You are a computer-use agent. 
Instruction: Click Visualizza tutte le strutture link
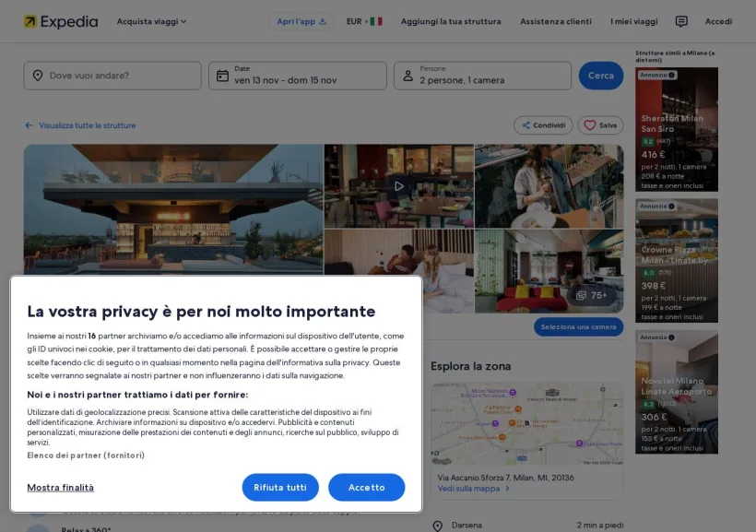point(80,125)
